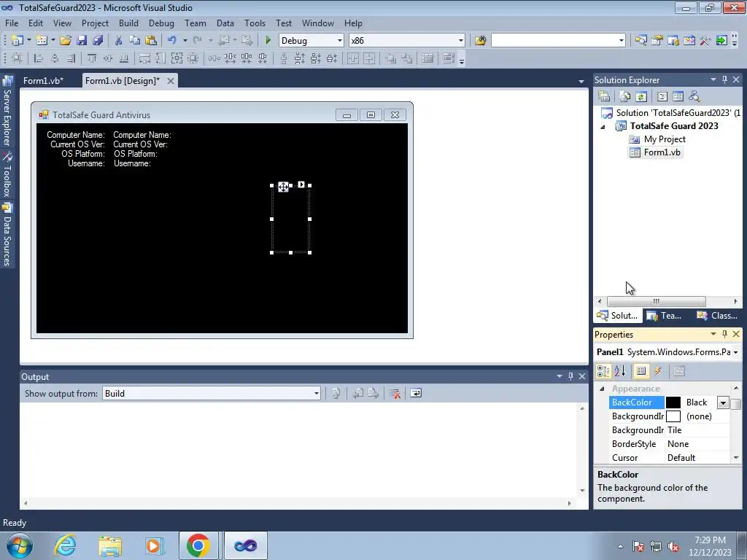Click the Bring to Front layout icon

[391, 58]
